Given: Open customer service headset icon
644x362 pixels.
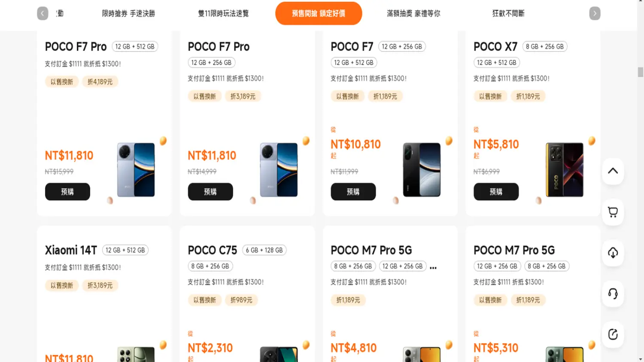Looking at the screenshot, I should coord(613,294).
